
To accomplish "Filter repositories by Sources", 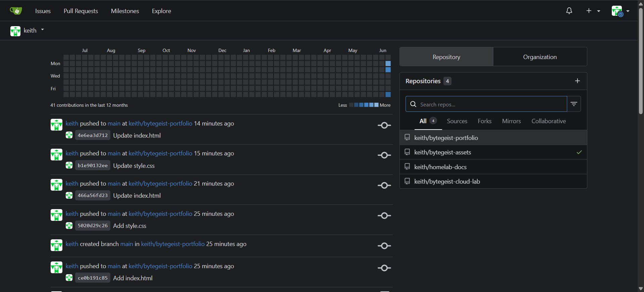I will tap(457, 121).
